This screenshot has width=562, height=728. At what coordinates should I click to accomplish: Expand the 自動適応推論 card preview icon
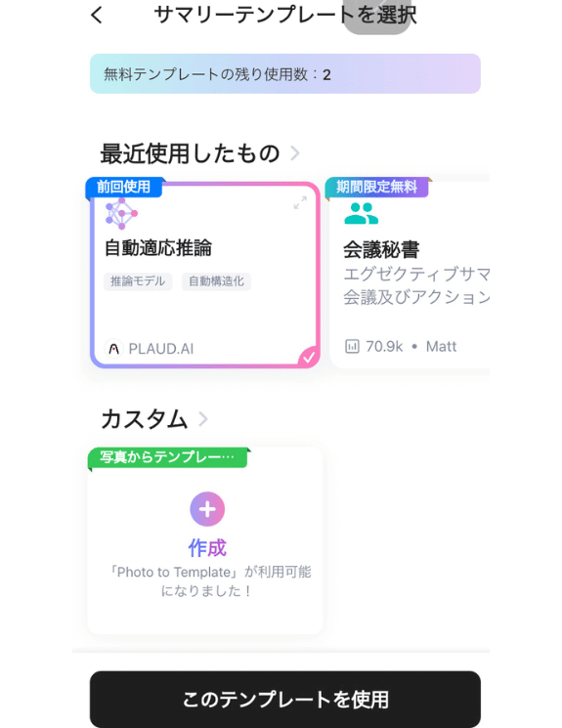point(300,203)
